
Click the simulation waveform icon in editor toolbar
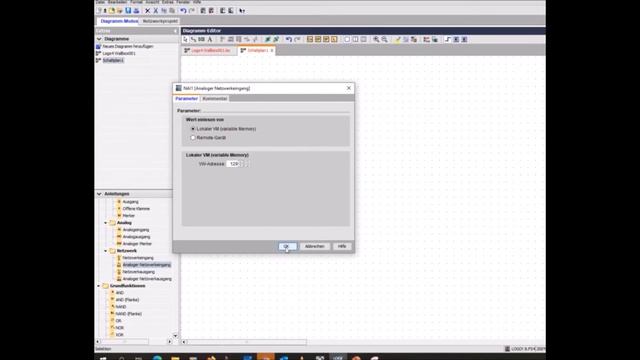pyautogui.click(x=448, y=40)
